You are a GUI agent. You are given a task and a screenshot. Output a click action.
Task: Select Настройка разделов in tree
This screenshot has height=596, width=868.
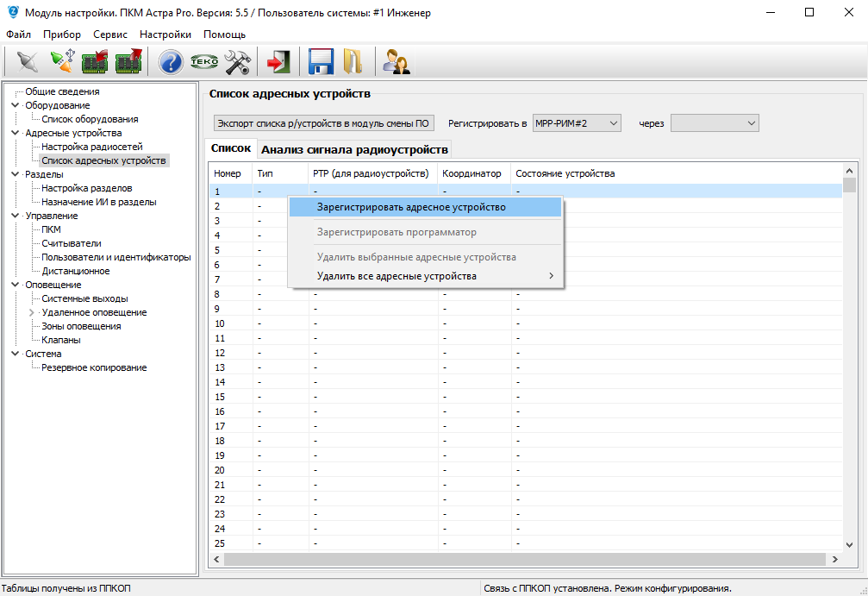click(87, 188)
